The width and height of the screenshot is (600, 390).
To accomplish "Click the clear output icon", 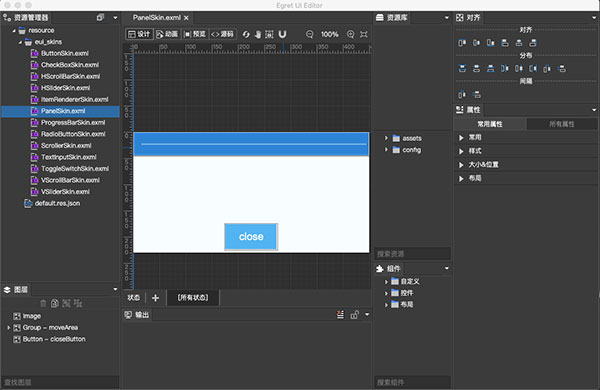I will coord(340,315).
